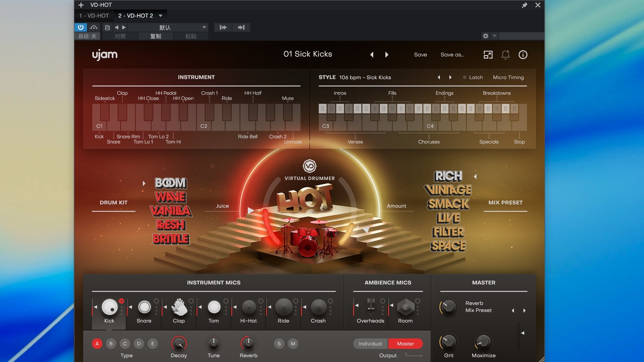
Task: Click the Maximize knob
Action: pos(484,342)
